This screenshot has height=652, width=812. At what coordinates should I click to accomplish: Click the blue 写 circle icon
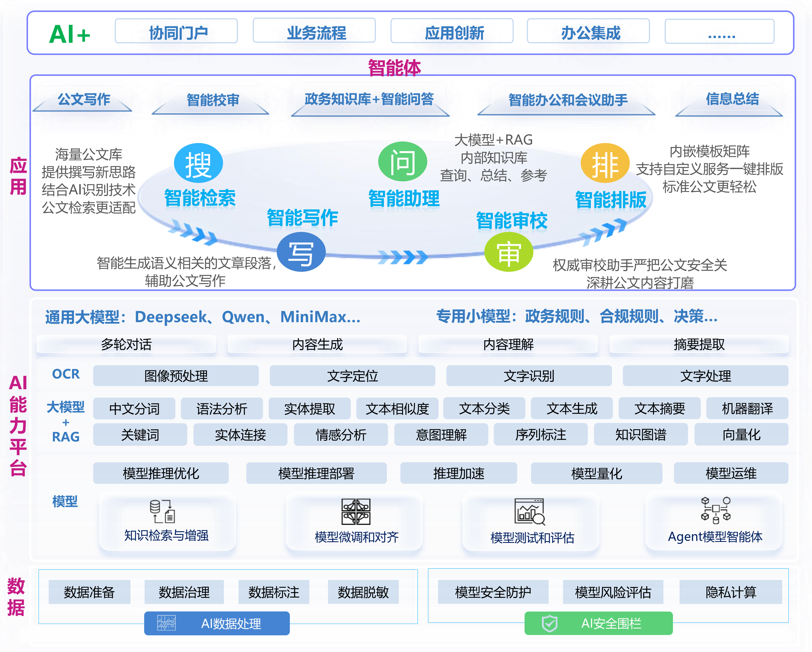click(x=301, y=252)
